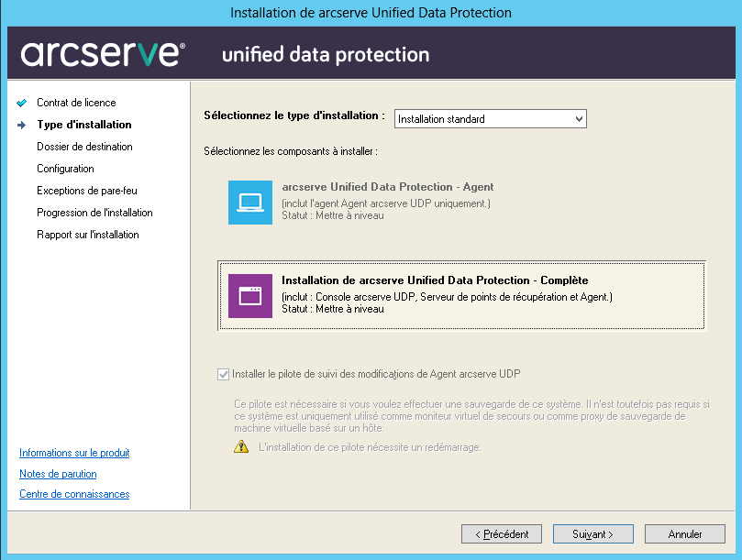Click the yellow restart warning triangle icon
This screenshot has width=742, height=560.
[241, 447]
